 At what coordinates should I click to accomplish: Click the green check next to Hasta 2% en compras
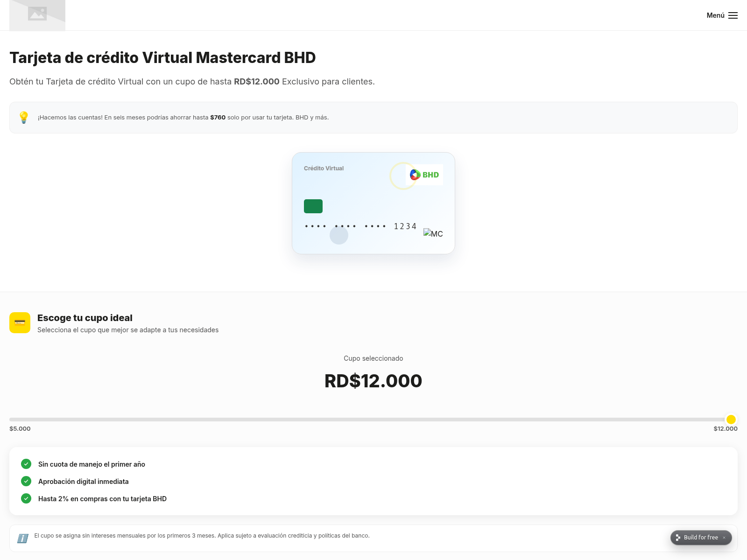coord(26,498)
